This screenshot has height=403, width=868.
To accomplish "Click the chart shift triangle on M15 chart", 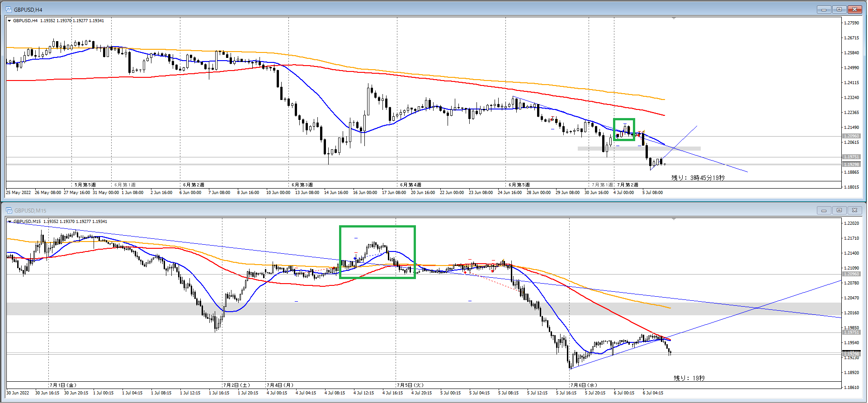I will pyautogui.click(x=674, y=219).
